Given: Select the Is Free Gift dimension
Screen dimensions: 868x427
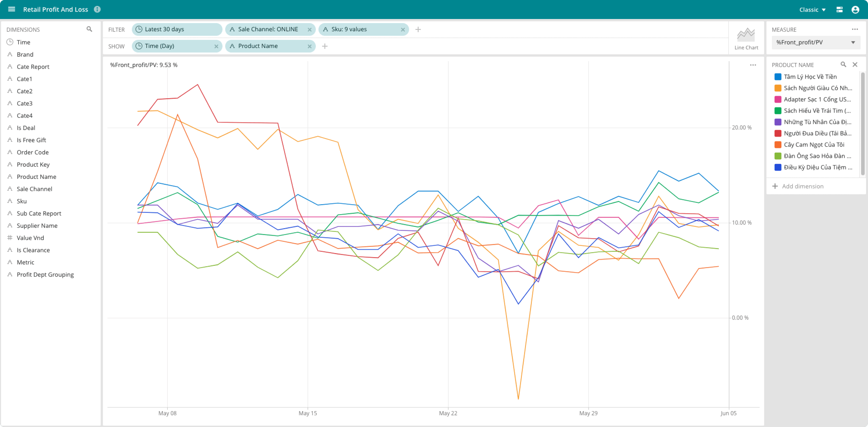Looking at the screenshot, I should pyautogui.click(x=51, y=140).
